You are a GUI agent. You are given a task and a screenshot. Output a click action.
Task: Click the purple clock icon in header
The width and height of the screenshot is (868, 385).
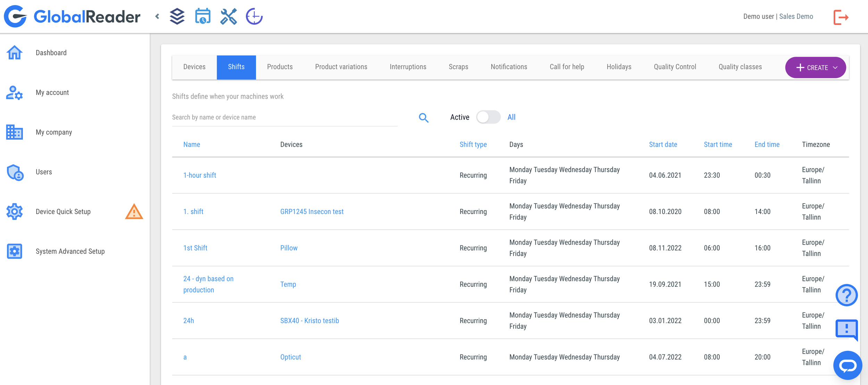(x=254, y=16)
